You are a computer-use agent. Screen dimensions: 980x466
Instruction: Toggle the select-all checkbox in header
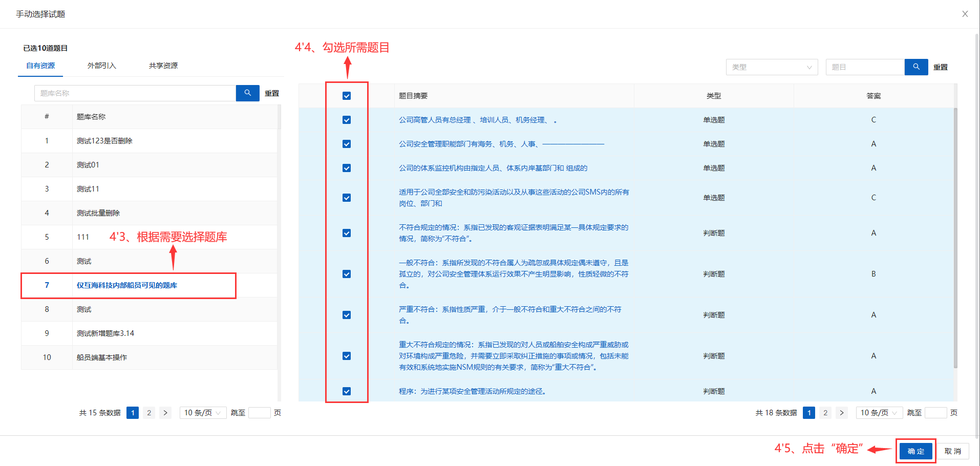[x=347, y=96]
